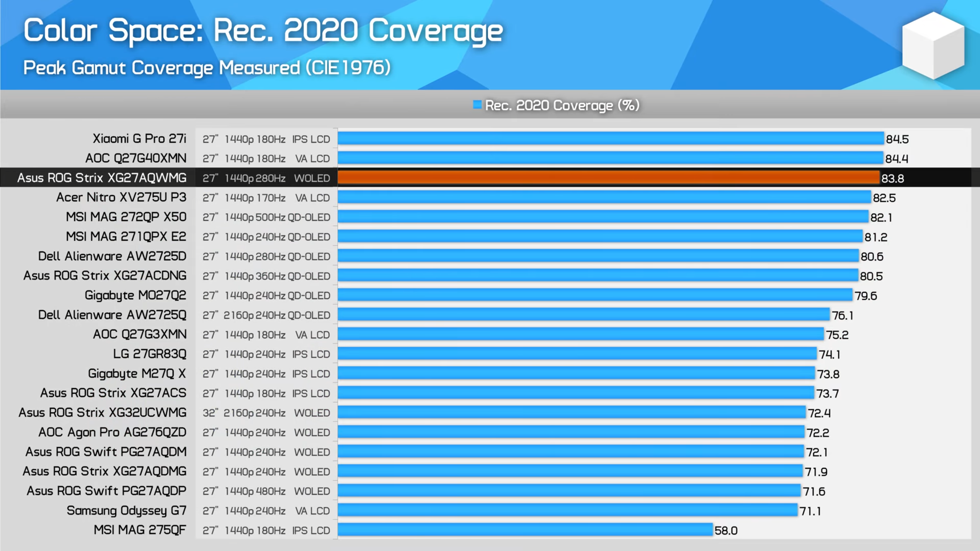
Task: Select the 'Dell Alienware AW2725D' label
Action: pyautogui.click(x=112, y=256)
